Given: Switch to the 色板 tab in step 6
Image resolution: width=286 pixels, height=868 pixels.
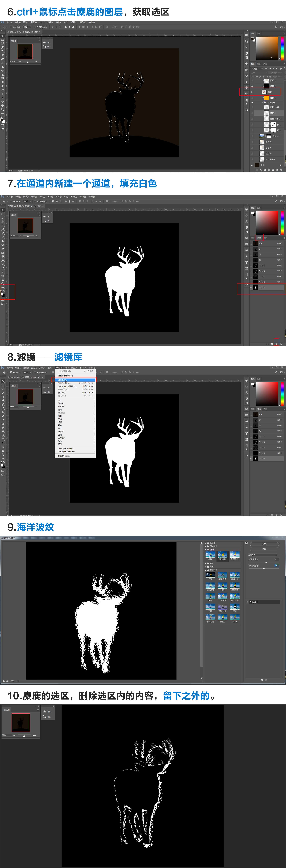Looking at the screenshot, I should [x=259, y=34].
